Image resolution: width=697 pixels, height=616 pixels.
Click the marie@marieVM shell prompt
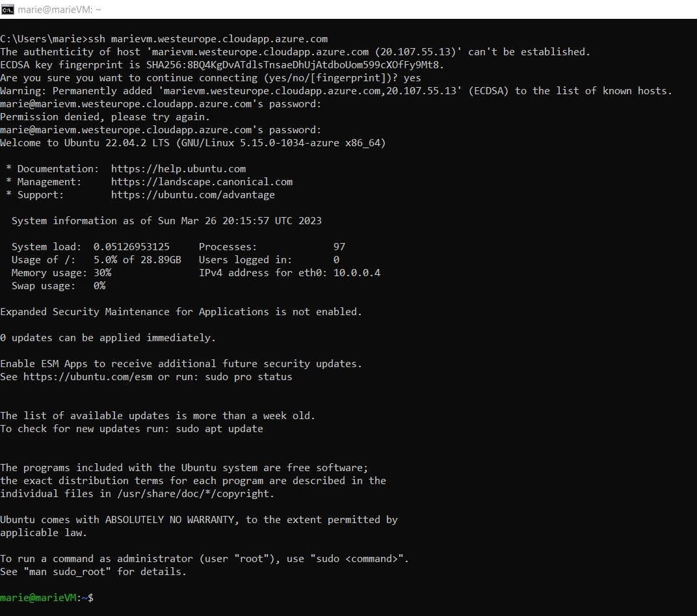(x=47, y=598)
